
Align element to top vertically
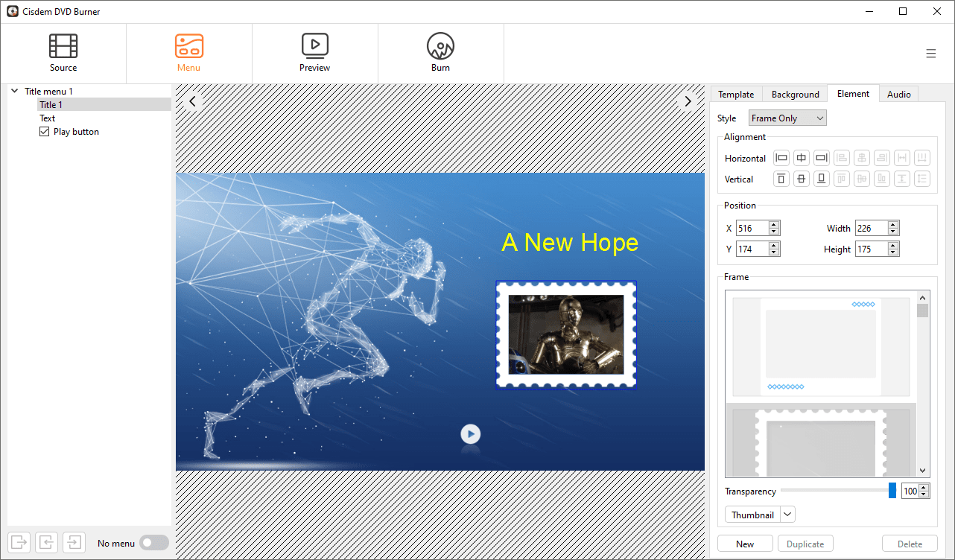781,179
